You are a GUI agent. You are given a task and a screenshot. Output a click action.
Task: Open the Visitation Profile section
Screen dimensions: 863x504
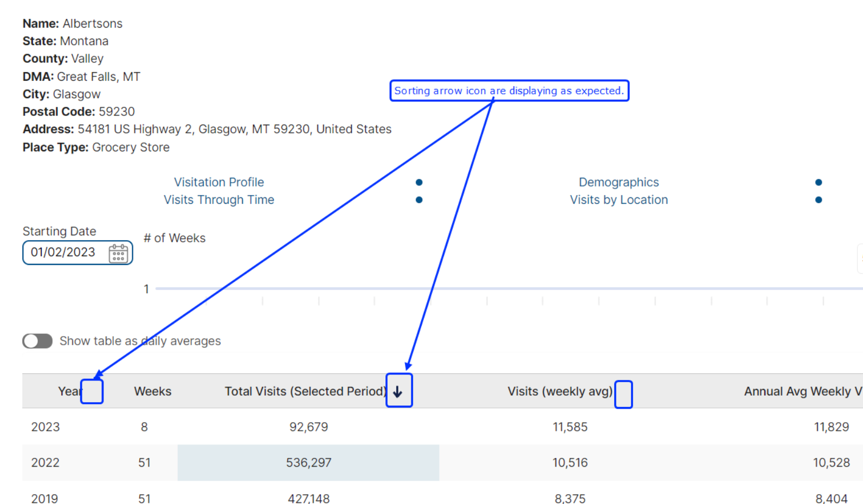tap(219, 182)
